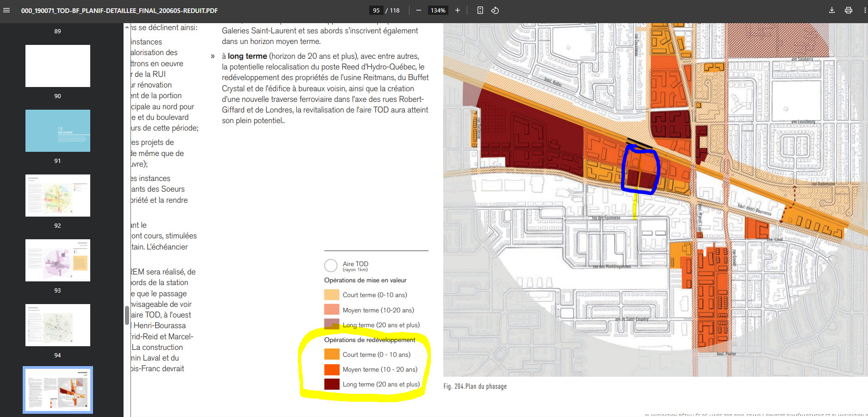Zoom in with the plus icon
868x417 pixels.
[x=458, y=10]
